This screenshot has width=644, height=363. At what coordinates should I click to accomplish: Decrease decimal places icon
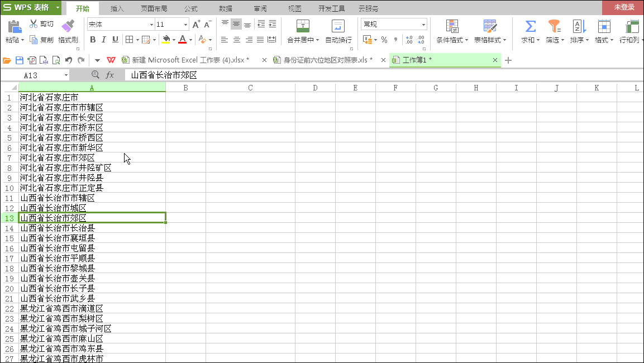tap(421, 40)
